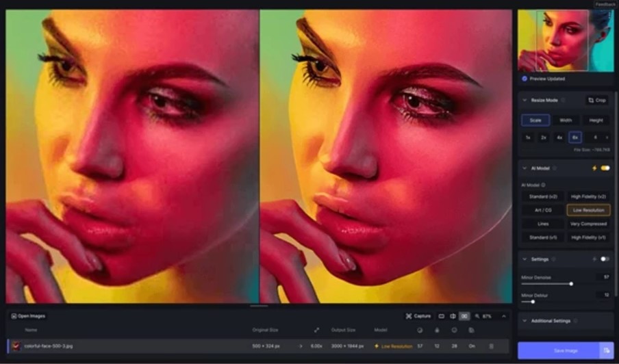Toggle the AI Model auto switch
This screenshot has width=619, height=364.
(x=605, y=168)
